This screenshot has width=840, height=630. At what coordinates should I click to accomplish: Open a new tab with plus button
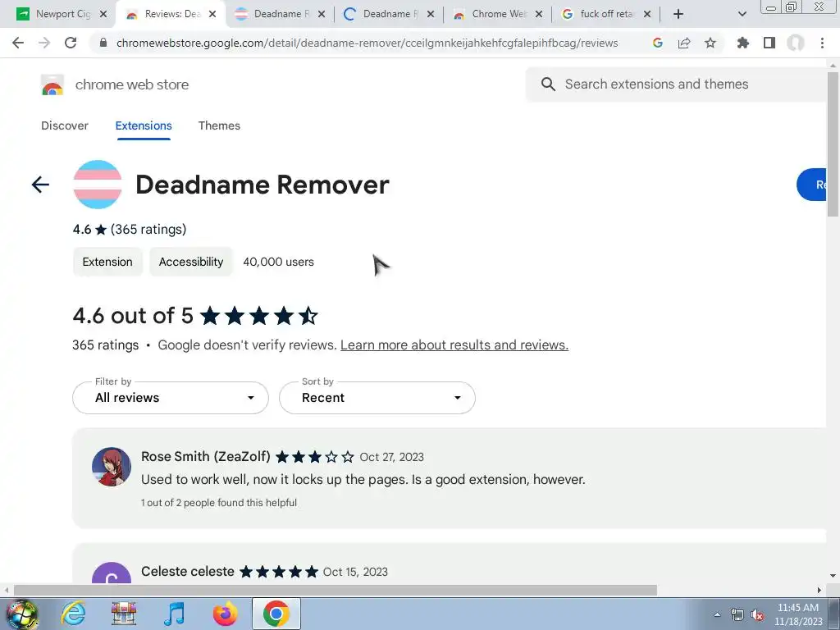(x=678, y=14)
